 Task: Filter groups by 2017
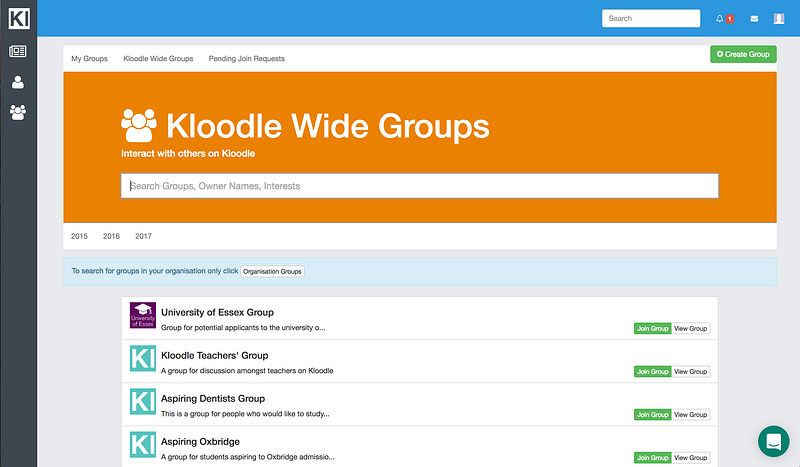pos(143,236)
